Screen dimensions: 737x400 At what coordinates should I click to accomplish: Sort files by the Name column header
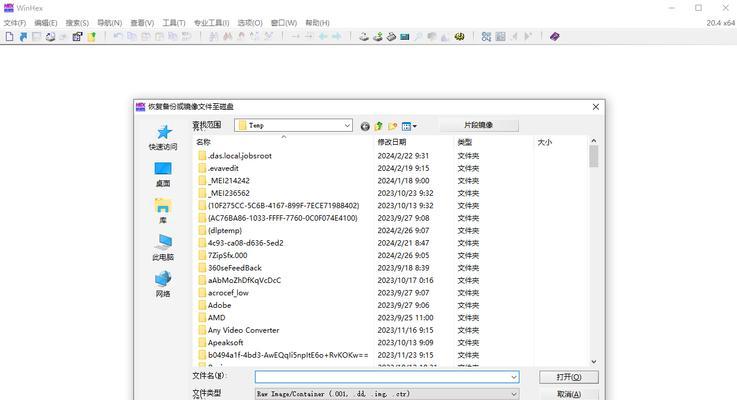point(283,142)
